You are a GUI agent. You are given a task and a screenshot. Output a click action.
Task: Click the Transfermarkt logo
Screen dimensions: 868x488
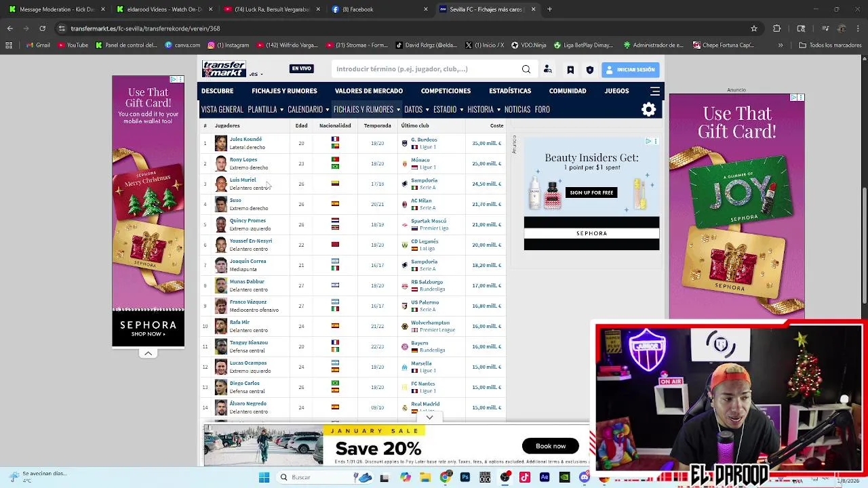[224, 69]
